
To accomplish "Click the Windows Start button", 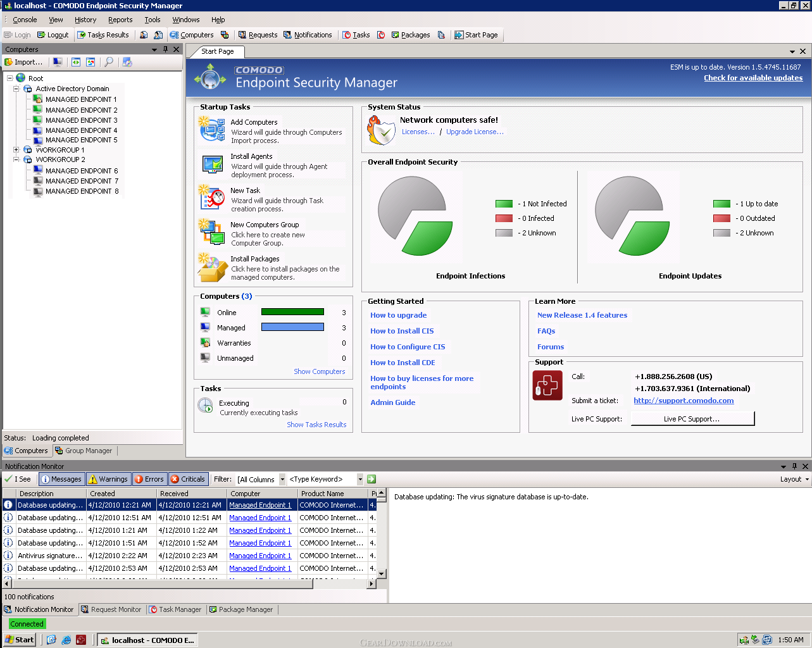I will coord(20,640).
